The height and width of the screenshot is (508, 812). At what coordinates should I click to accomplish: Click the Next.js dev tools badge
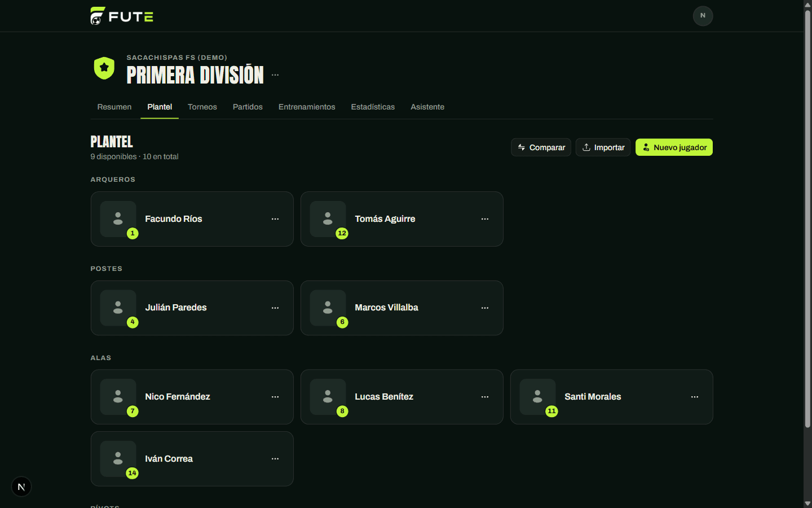point(21,487)
